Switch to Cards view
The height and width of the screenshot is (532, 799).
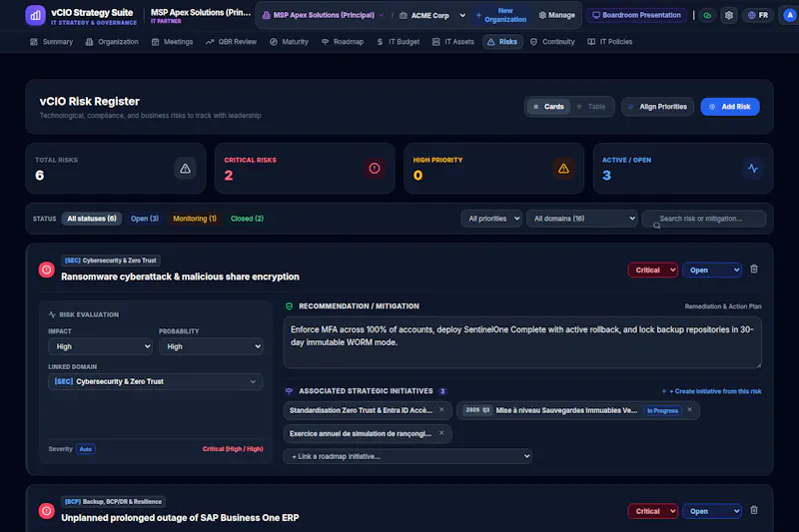pos(548,107)
